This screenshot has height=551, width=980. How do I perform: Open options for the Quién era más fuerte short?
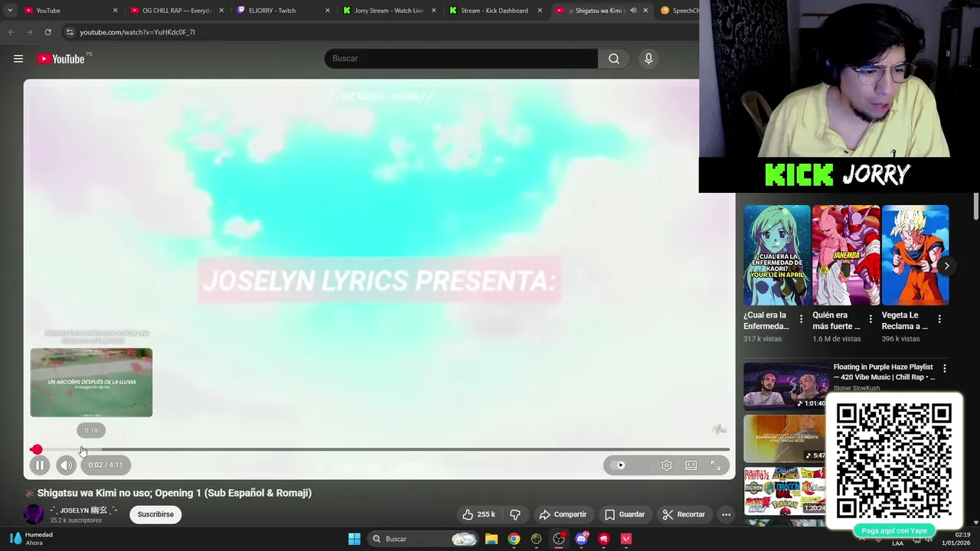(871, 319)
